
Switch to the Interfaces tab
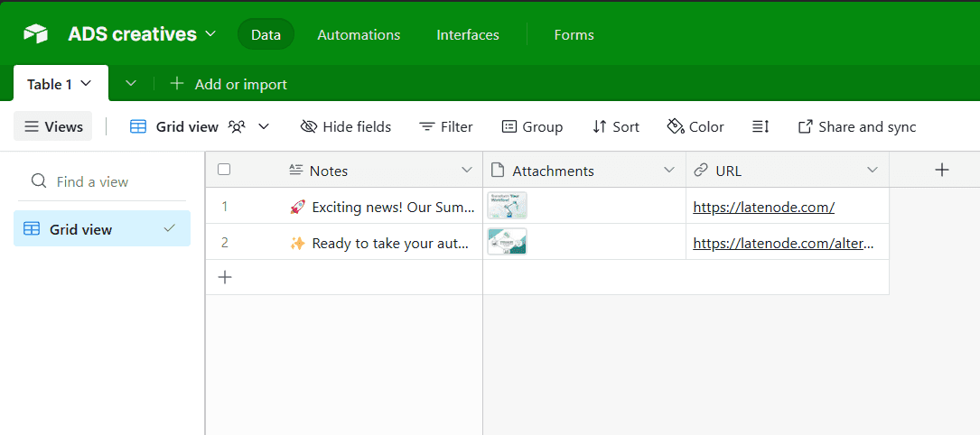click(468, 35)
